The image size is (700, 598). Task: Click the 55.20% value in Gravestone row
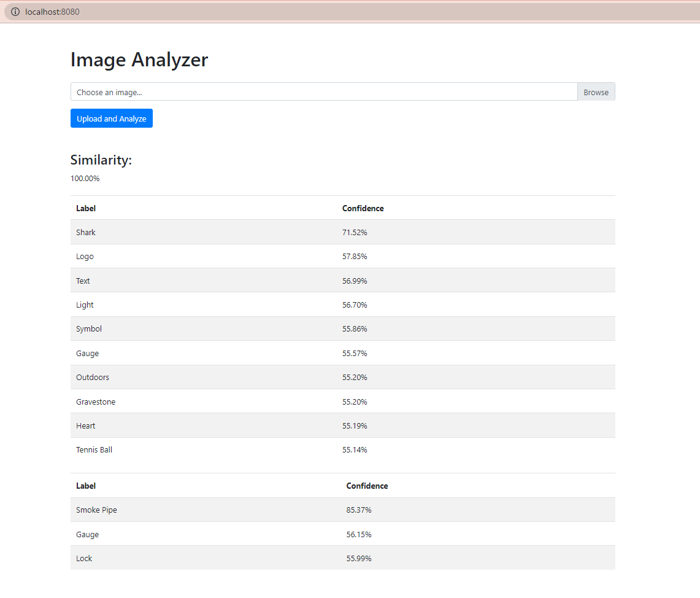coord(355,402)
